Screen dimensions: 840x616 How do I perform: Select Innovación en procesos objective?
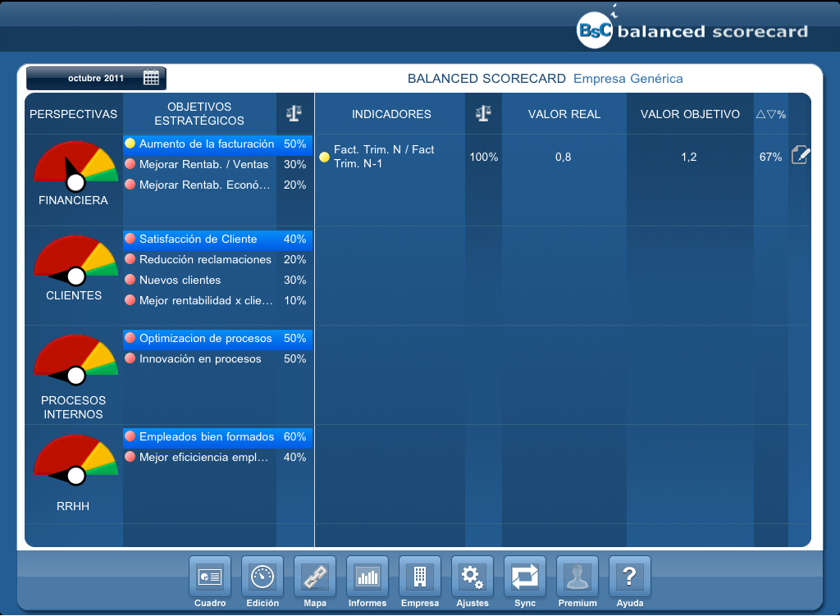[x=200, y=359]
